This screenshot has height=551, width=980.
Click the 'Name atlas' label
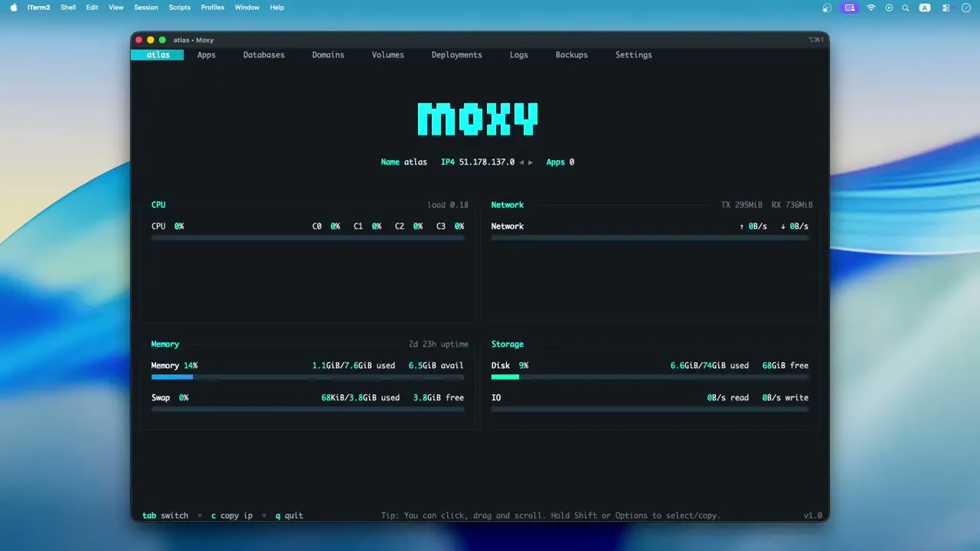pyautogui.click(x=404, y=162)
